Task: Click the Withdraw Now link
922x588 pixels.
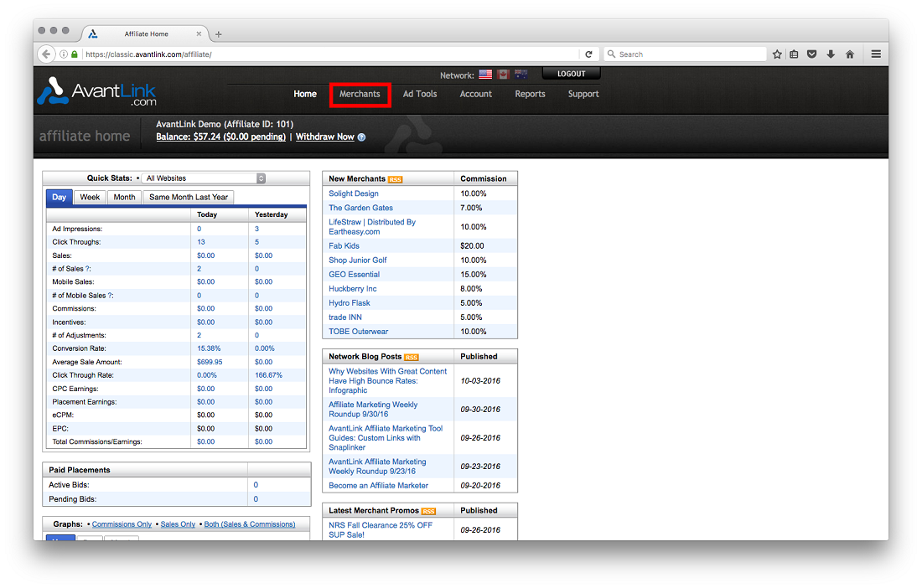Action: tap(324, 137)
